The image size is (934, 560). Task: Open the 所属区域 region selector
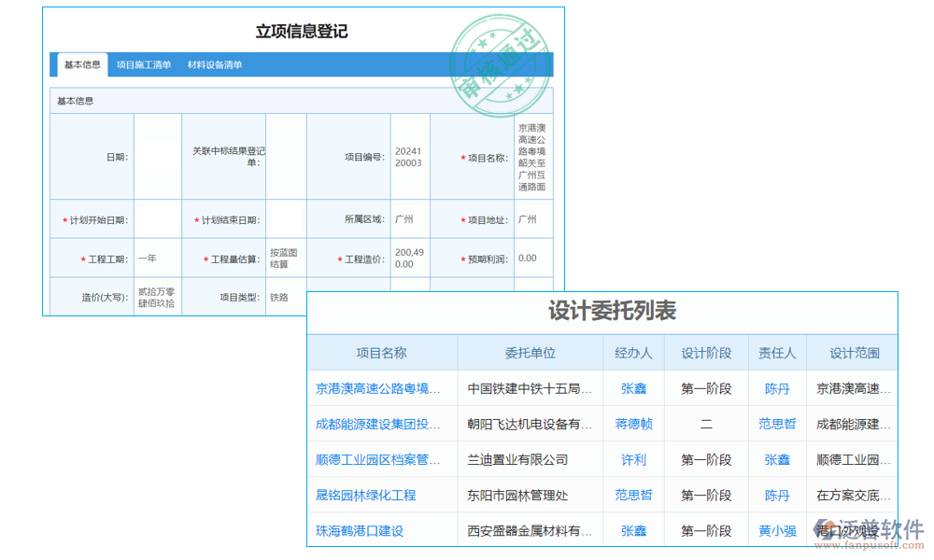[408, 218]
